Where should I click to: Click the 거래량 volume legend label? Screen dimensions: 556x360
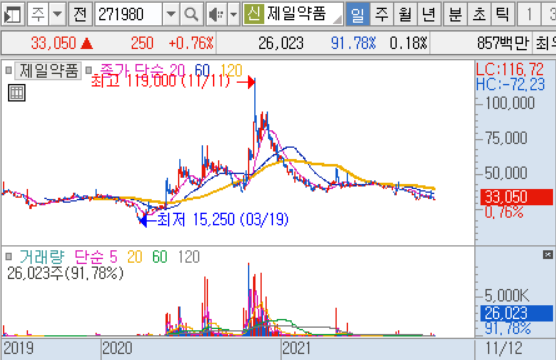pyautogui.click(x=42, y=256)
